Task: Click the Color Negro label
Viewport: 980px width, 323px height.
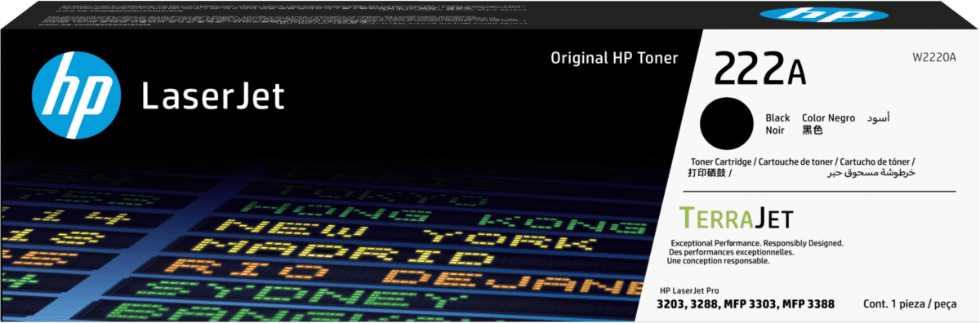Action: tap(829, 118)
